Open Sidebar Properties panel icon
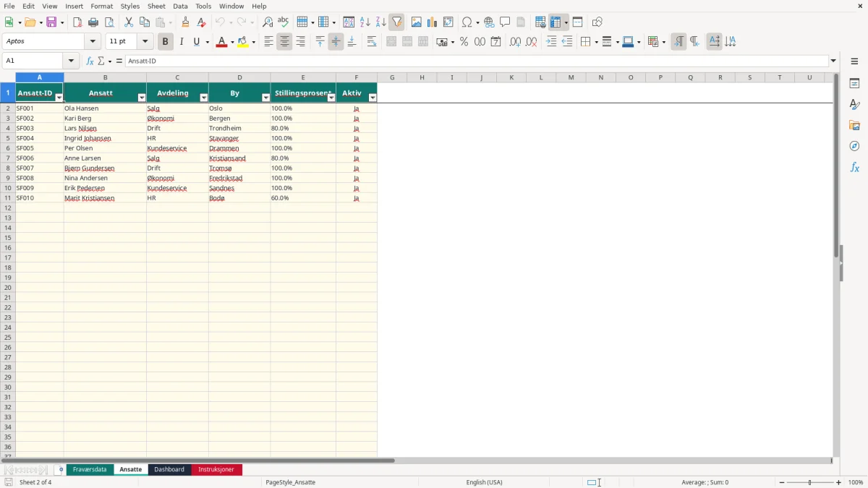Screen dimensions: 868x488 click(854, 83)
